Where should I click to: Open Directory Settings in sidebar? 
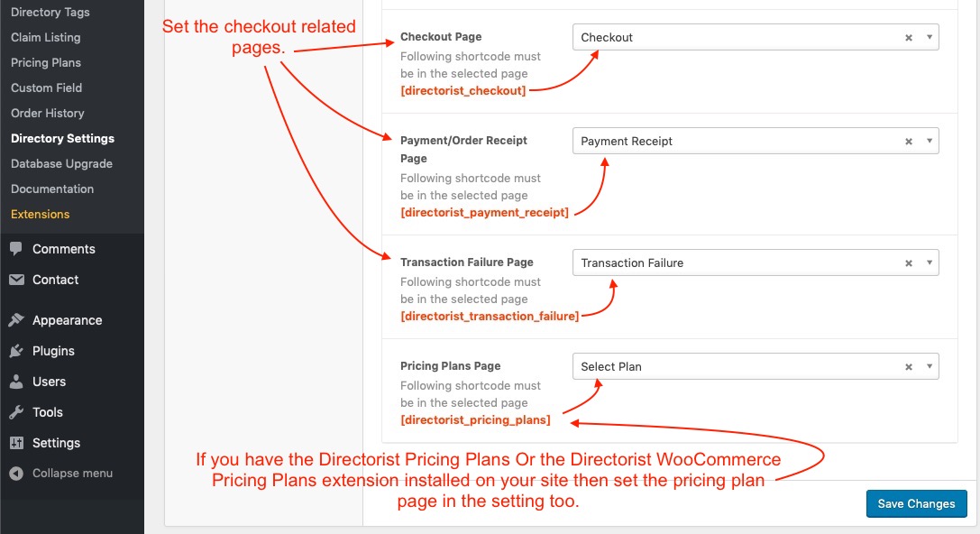[62, 139]
